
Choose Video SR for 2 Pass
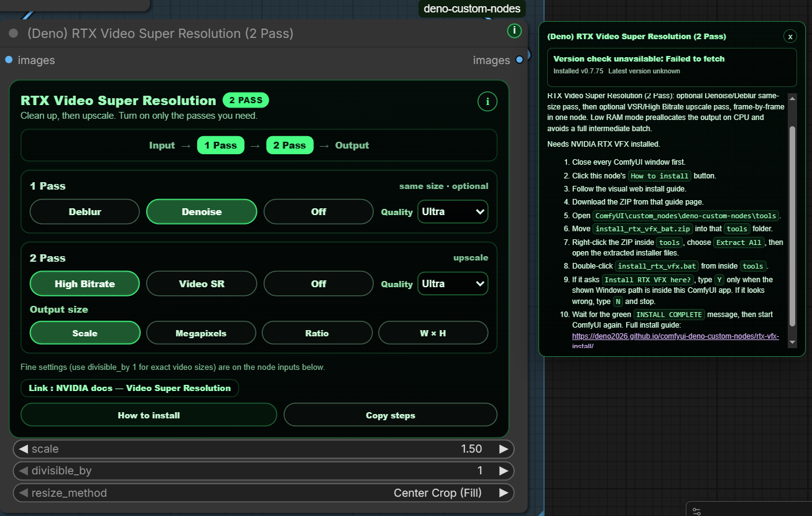tap(201, 283)
